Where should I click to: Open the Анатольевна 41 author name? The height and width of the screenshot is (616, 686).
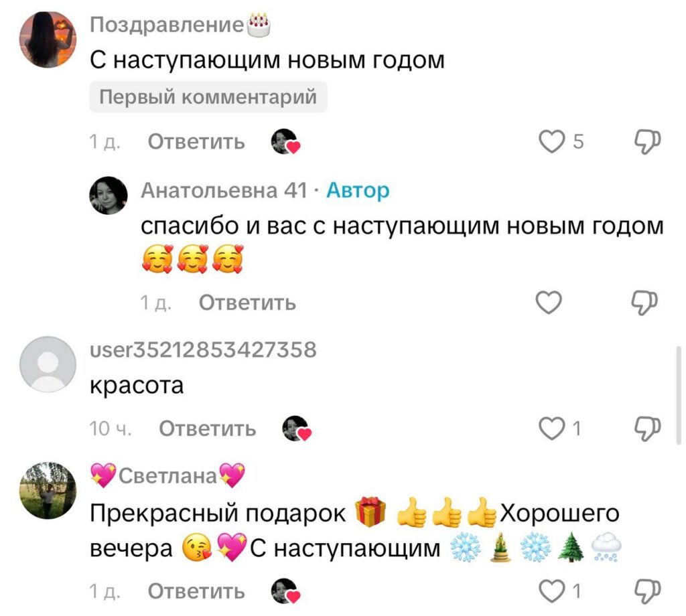click(224, 190)
